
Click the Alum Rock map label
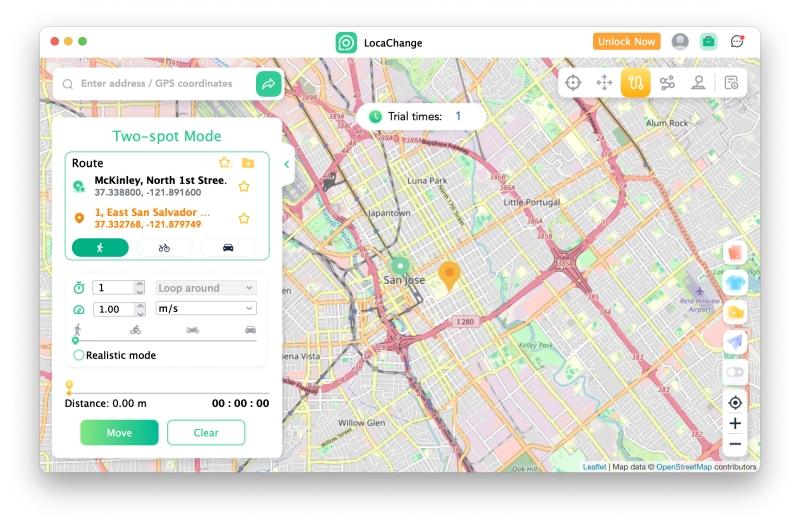tap(667, 123)
